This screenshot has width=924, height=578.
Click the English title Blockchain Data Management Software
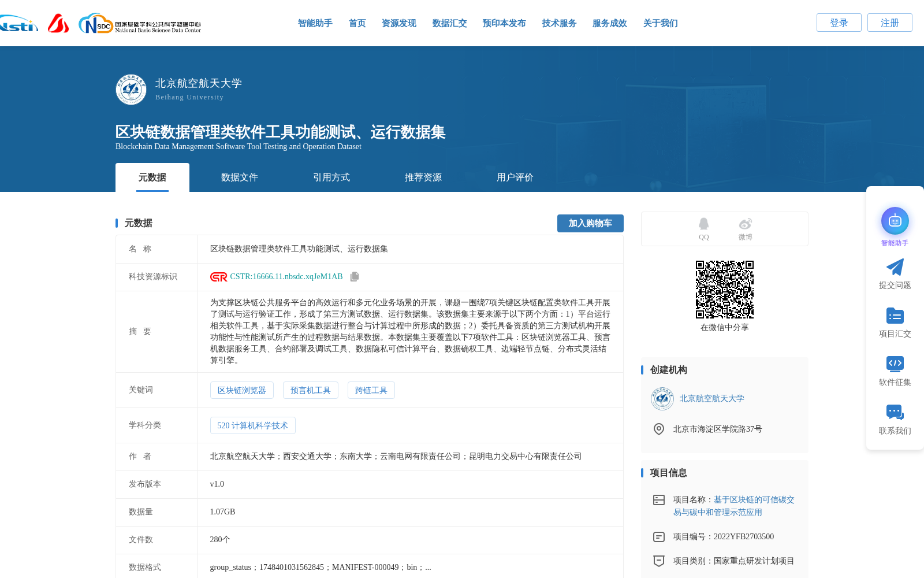[x=239, y=147]
